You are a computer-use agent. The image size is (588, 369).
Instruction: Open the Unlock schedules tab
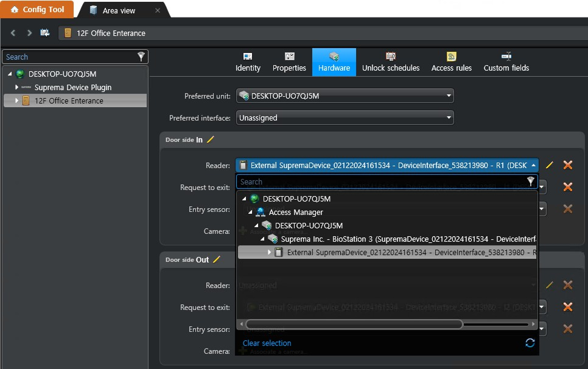click(391, 62)
